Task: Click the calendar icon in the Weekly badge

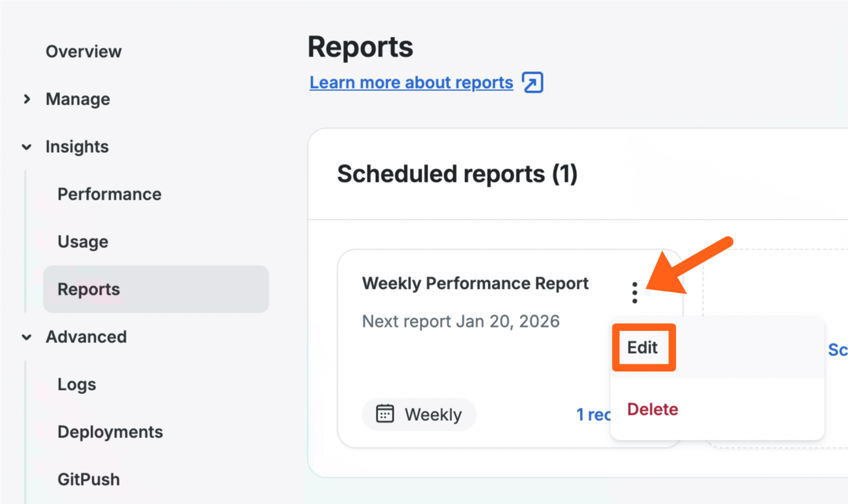Action: [385, 414]
